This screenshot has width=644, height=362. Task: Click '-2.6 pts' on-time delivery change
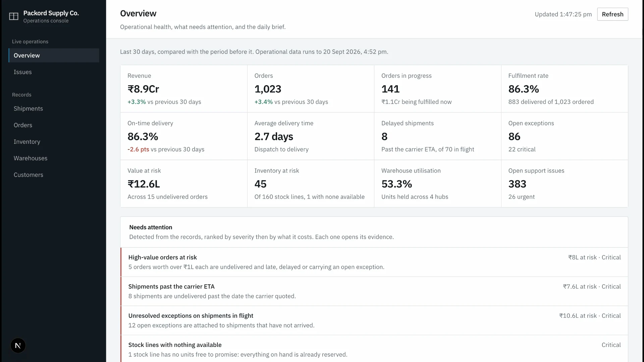(x=138, y=149)
